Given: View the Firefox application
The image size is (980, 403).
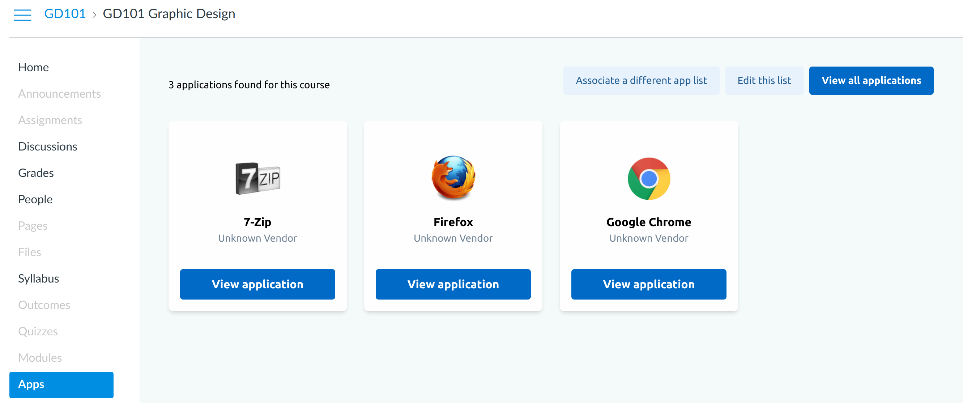Looking at the screenshot, I should point(453,284).
